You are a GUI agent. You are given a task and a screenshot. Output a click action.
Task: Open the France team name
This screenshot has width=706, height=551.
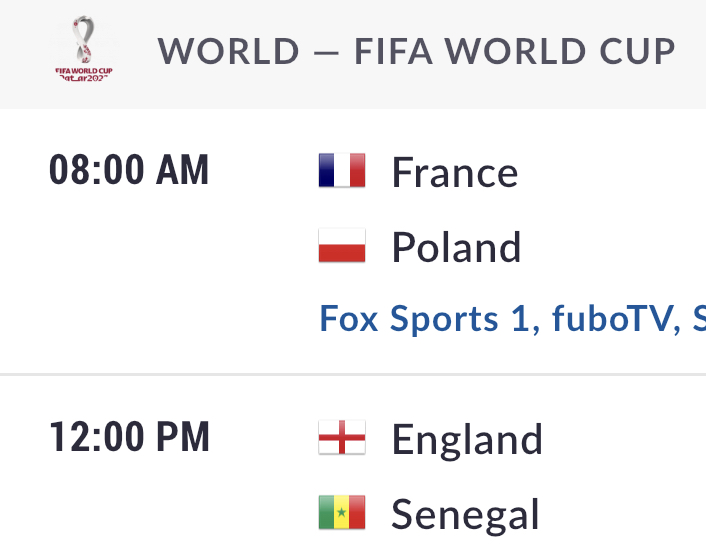tap(455, 172)
